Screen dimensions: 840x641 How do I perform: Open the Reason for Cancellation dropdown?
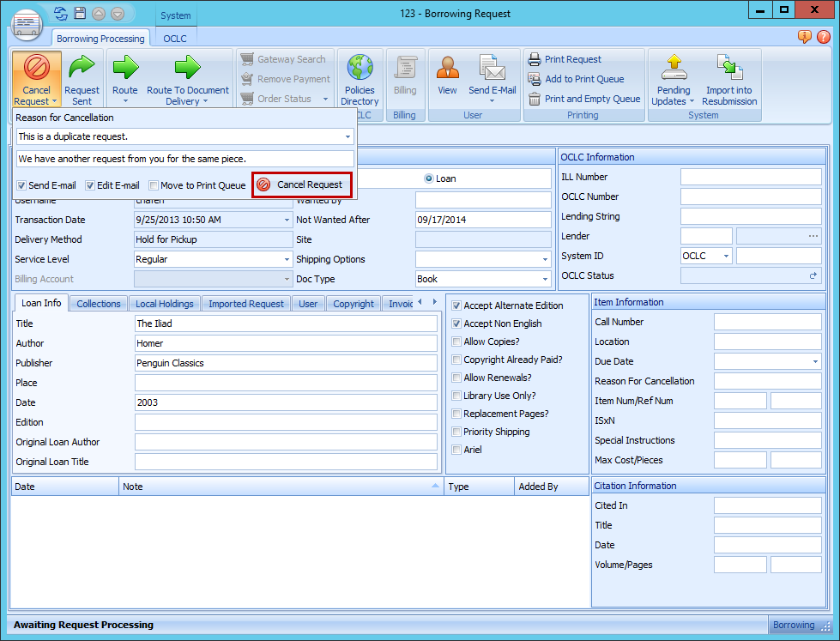[349, 136]
